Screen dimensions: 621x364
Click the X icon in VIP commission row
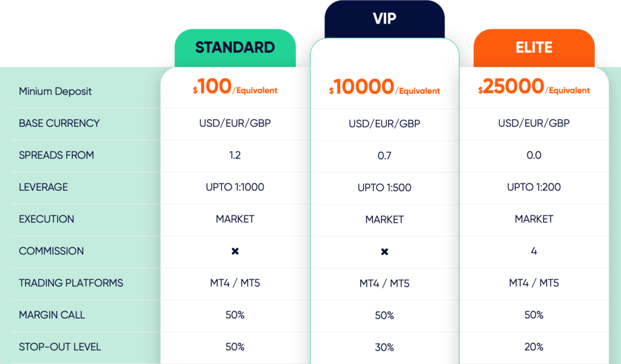[384, 251]
